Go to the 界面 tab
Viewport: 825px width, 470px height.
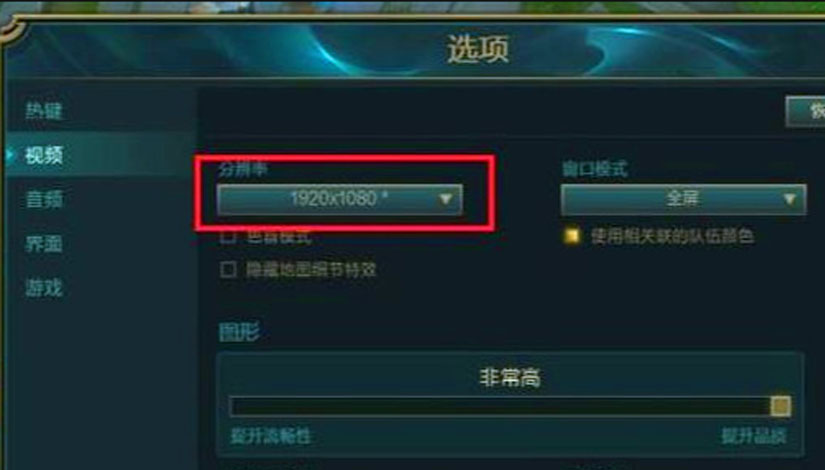point(44,244)
